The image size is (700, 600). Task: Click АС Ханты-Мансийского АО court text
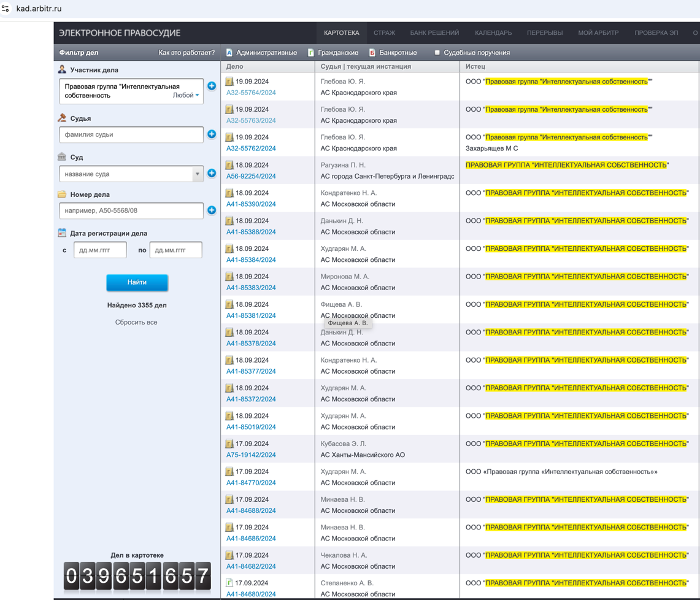(363, 455)
